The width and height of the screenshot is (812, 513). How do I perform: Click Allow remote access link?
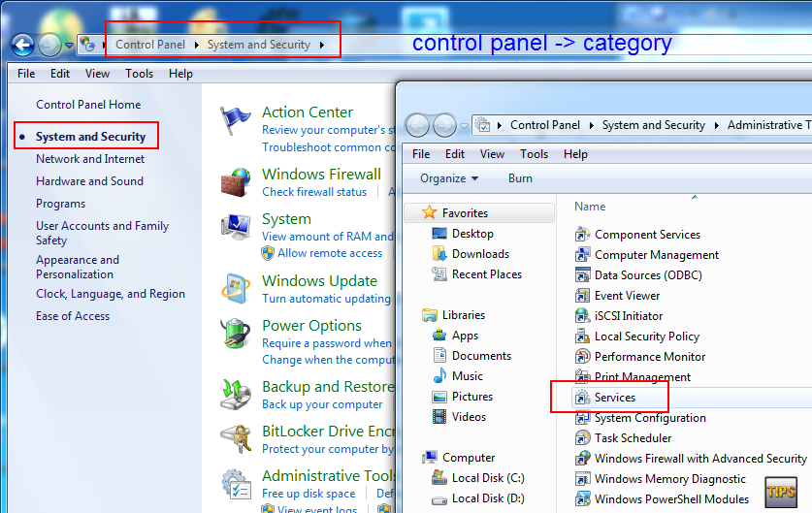point(330,253)
